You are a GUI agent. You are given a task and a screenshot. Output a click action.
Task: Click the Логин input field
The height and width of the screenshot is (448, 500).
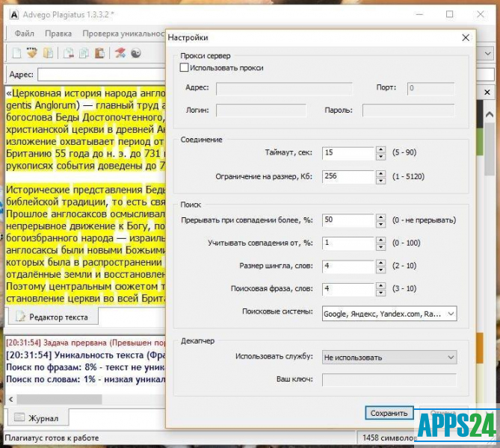pos(261,111)
